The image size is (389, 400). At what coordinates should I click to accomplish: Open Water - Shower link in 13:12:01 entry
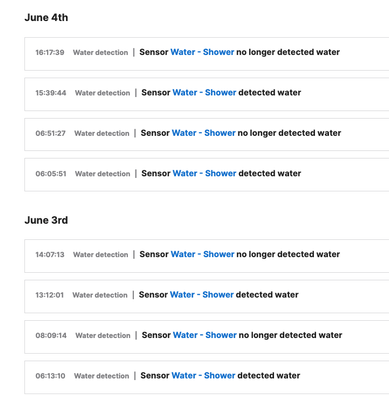202,295
